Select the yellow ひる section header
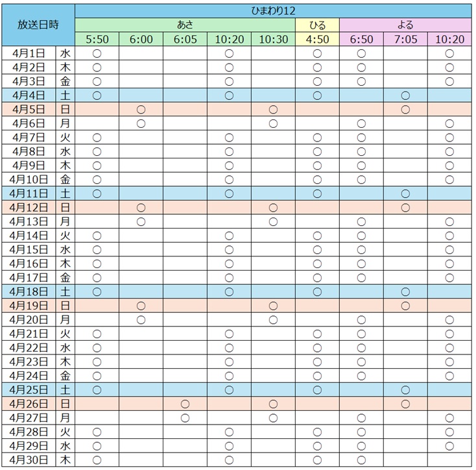Viewport: 476px width, 470px height. click(317, 25)
